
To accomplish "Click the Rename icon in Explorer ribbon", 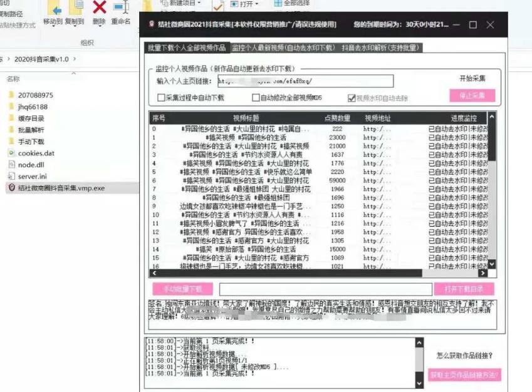I will point(121,8).
